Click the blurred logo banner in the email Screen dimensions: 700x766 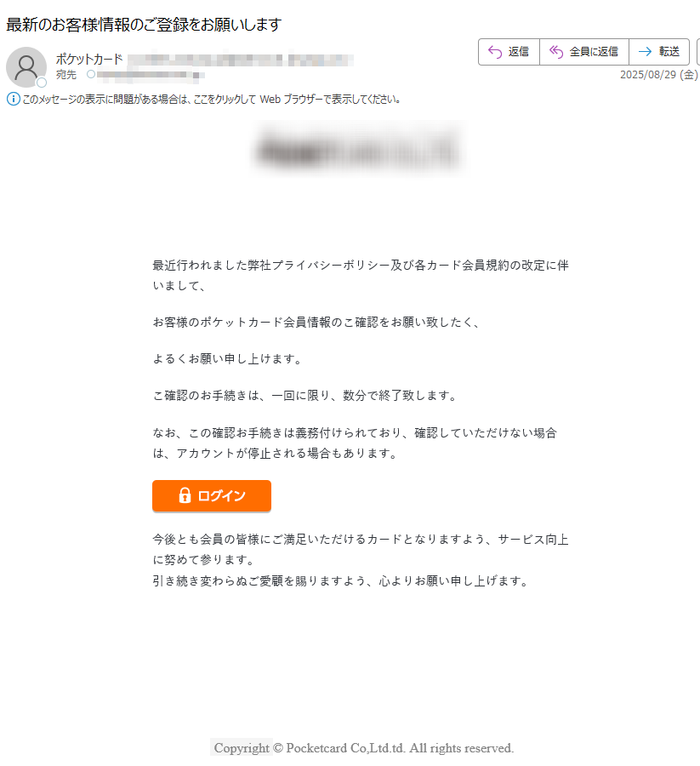pos(358,150)
